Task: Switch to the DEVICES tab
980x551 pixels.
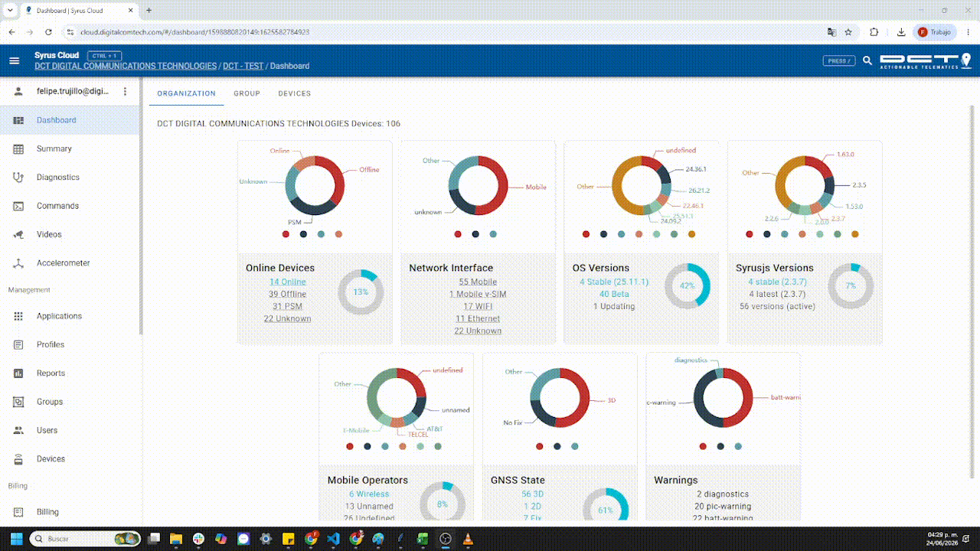Action: [x=295, y=93]
